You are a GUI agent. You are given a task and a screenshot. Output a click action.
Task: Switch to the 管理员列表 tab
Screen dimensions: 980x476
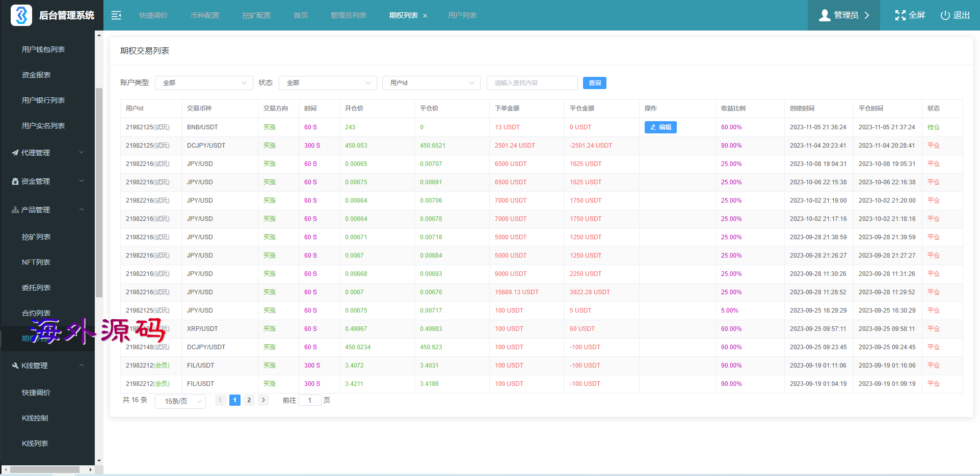click(349, 15)
